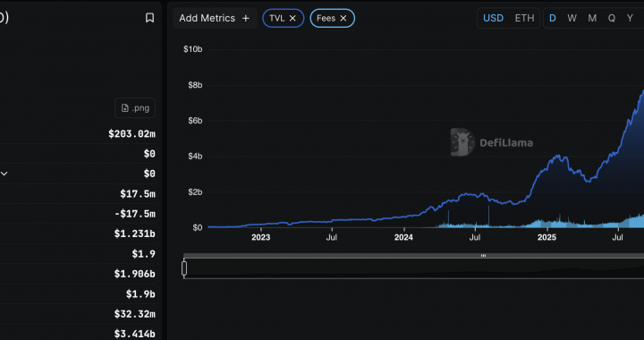Click the $10b y-axis label

(192, 49)
